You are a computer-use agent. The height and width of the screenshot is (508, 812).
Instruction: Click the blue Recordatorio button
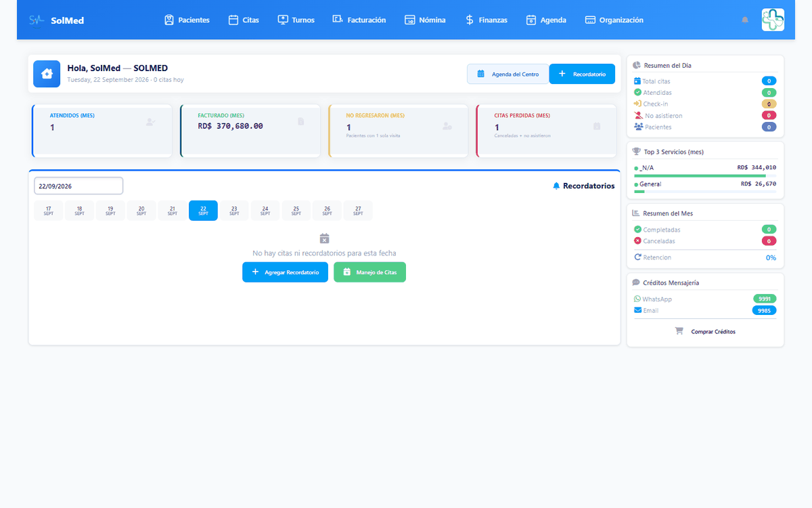coord(582,74)
